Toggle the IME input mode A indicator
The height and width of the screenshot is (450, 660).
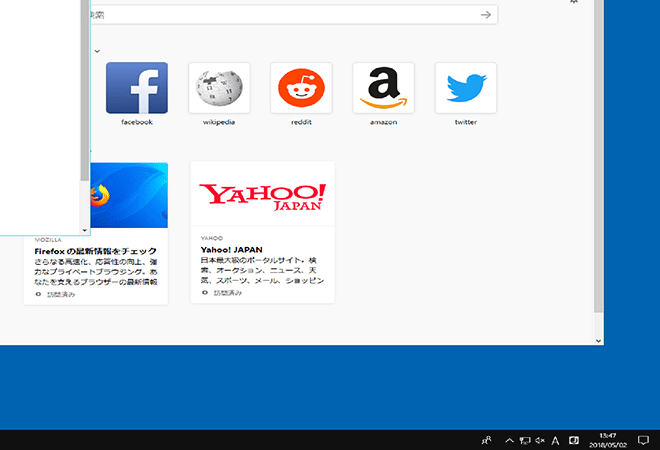(556, 441)
